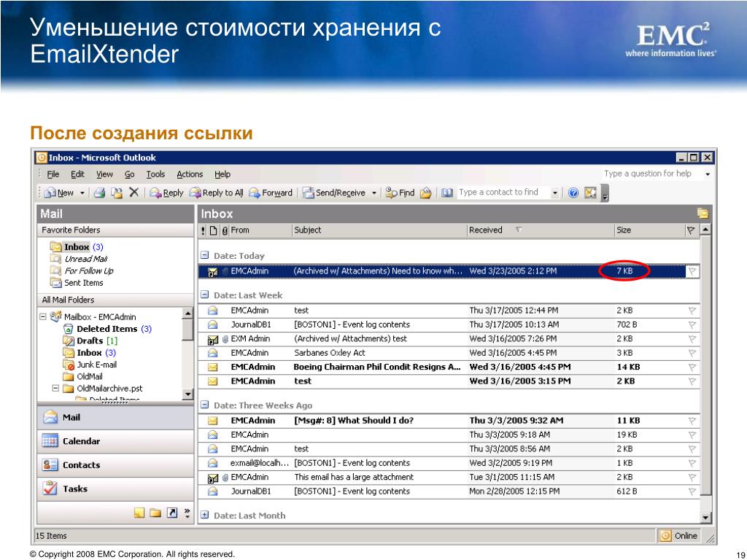Click the 'Type a contact to find' box
The width and height of the screenshot is (747, 560).
[x=503, y=192]
